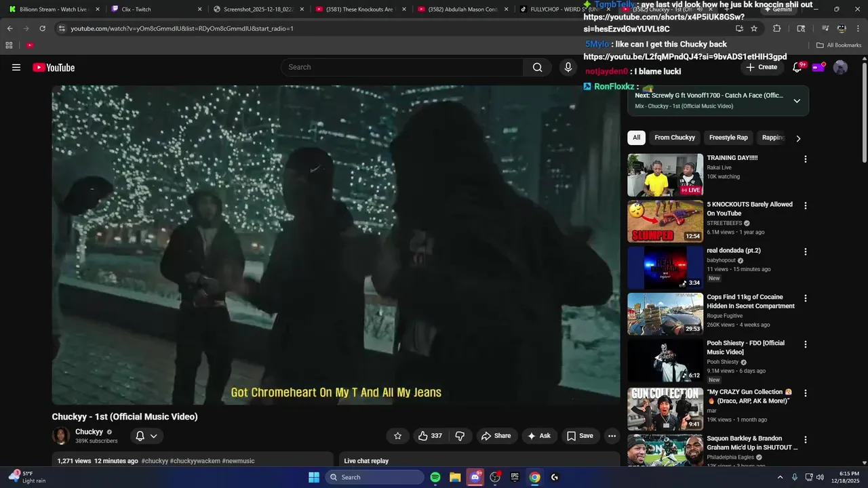Click the search magnifier button
The image size is (868, 488).
(x=537, y=67)
